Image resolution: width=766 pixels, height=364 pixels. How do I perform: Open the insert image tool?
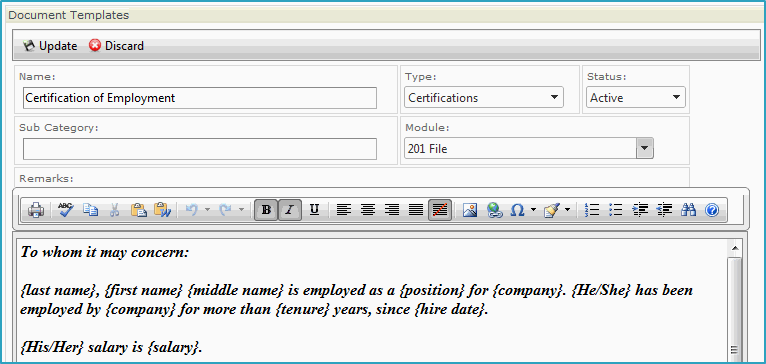tap(470, 210)
